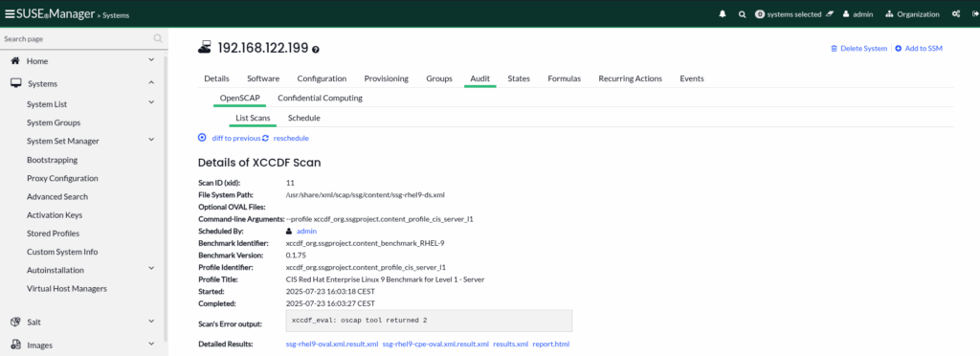This screenshot has width=980, height=356.
Task: Click the help icon beside 192.168.122.199
Action: pos(316,50)
